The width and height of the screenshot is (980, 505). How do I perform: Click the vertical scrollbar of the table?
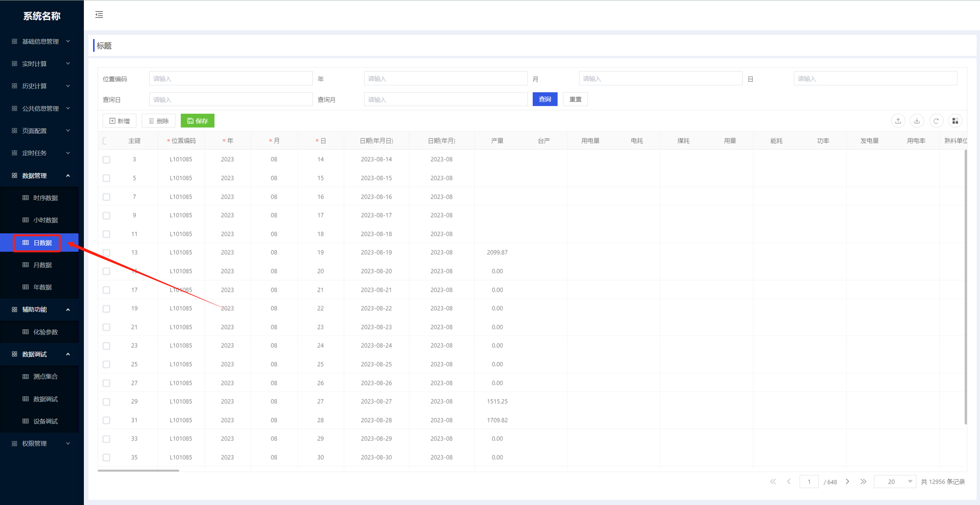pos(966,287)
